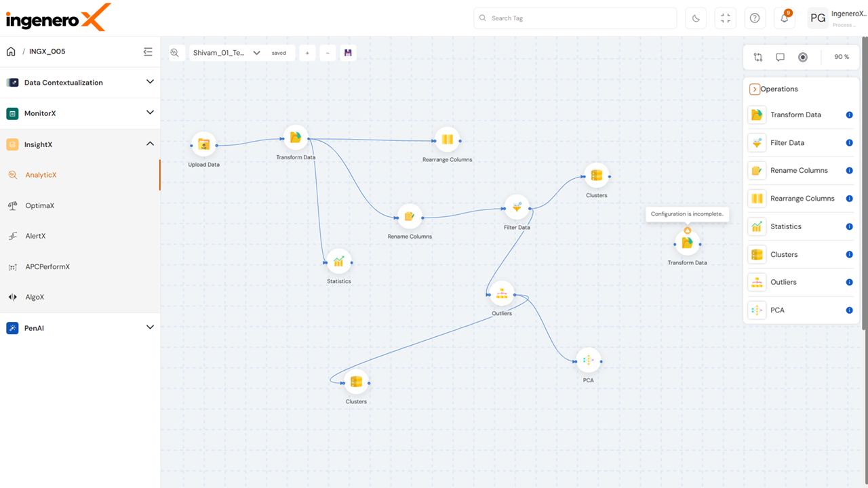Click the Clusters node connected to Filter Data
Viewport: 868px width, 488px height.
(596, 176)
